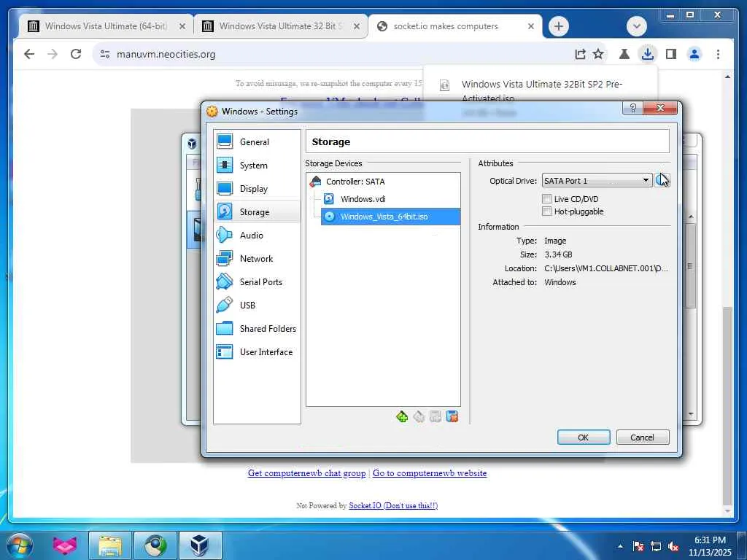
Task: Open the Action Center flag icon
Action: click(x=638, y=546)
